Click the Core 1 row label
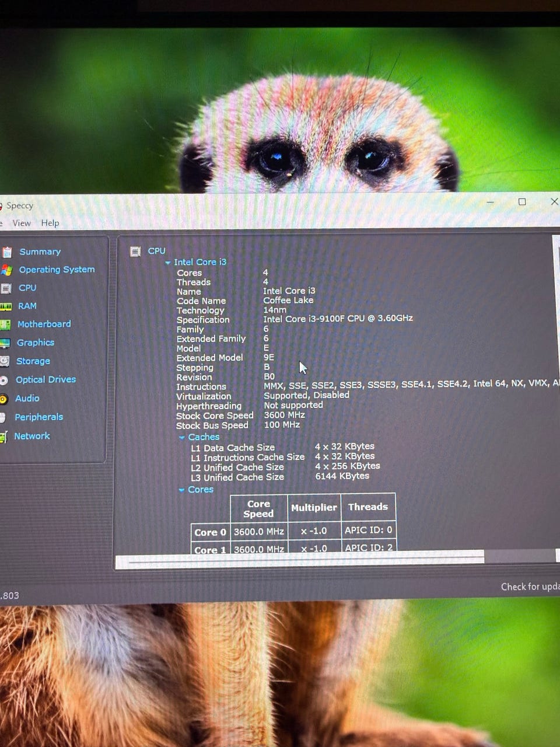Image resolution: width=560 pixels, height=747 pixels. 210,550
